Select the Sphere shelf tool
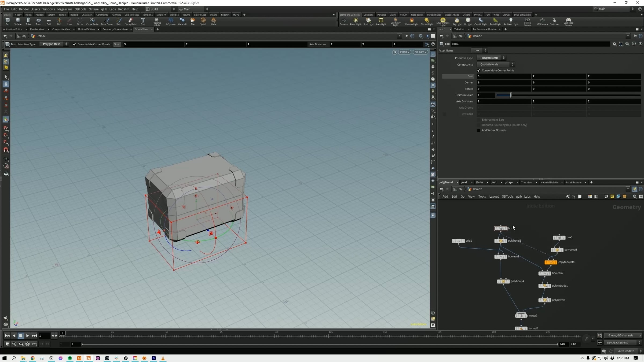 (x=18, y=21)
